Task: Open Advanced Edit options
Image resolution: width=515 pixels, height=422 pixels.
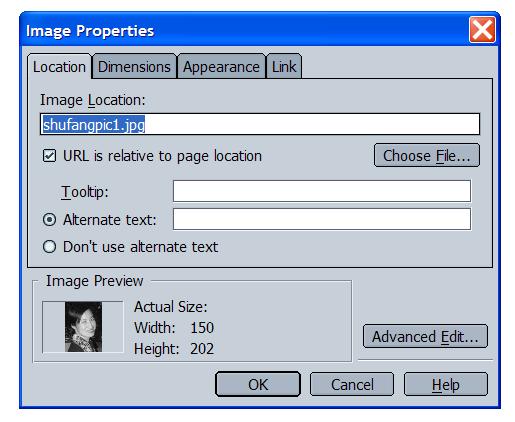Action: click(425, 336)
